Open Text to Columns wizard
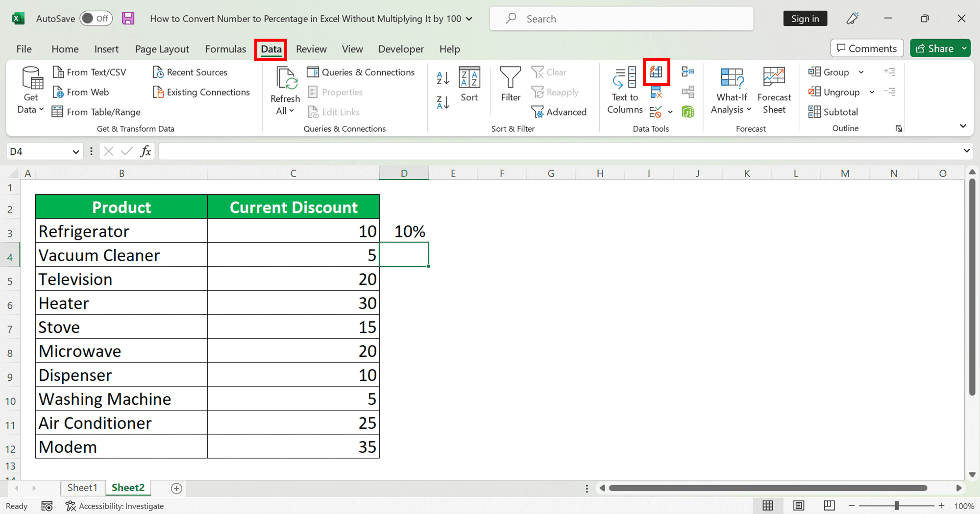 (x=625, y=91)
